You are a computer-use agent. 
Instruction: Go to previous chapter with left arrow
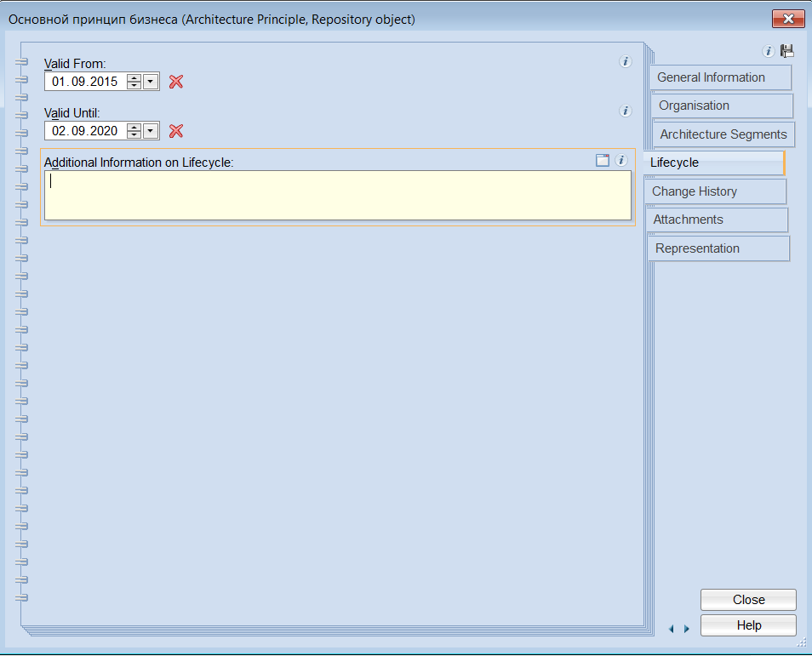click(672, 629)
